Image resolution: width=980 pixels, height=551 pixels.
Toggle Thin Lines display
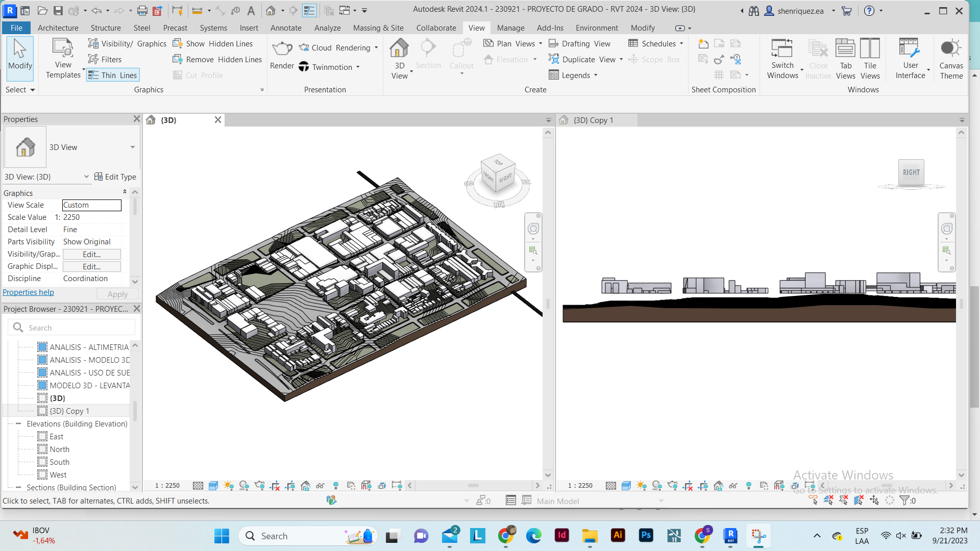point(113,76)
